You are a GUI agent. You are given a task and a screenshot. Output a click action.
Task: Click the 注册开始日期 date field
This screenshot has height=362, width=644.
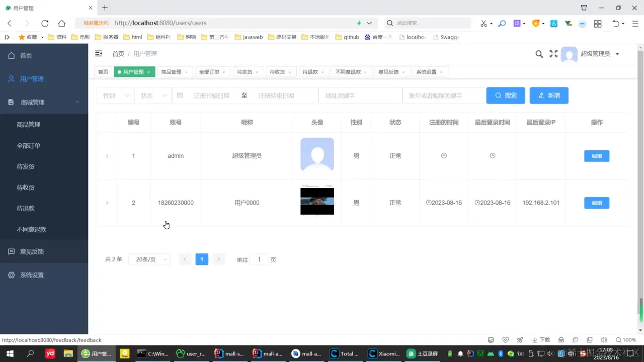click(211, 96)
